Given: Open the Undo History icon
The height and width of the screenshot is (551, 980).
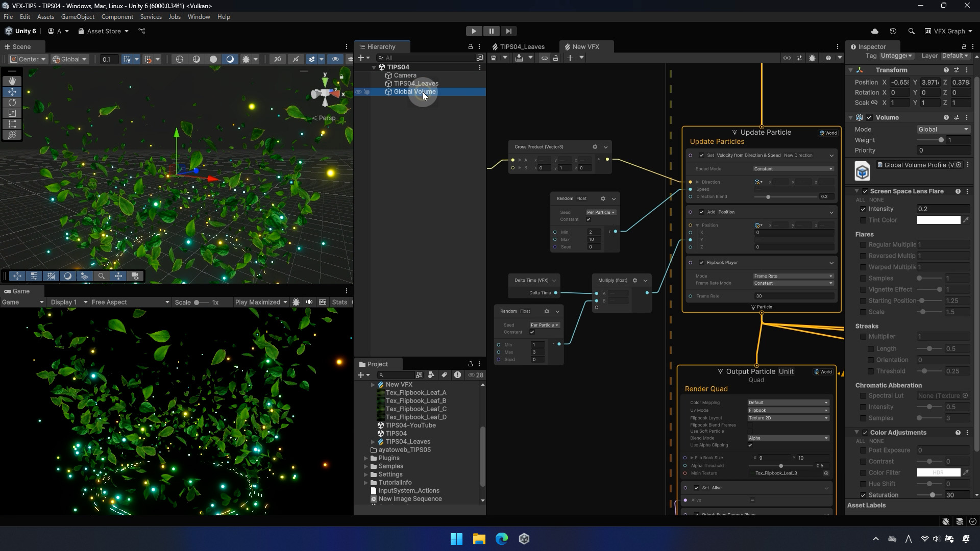Looking at the screenshot, I should point(893,31).
